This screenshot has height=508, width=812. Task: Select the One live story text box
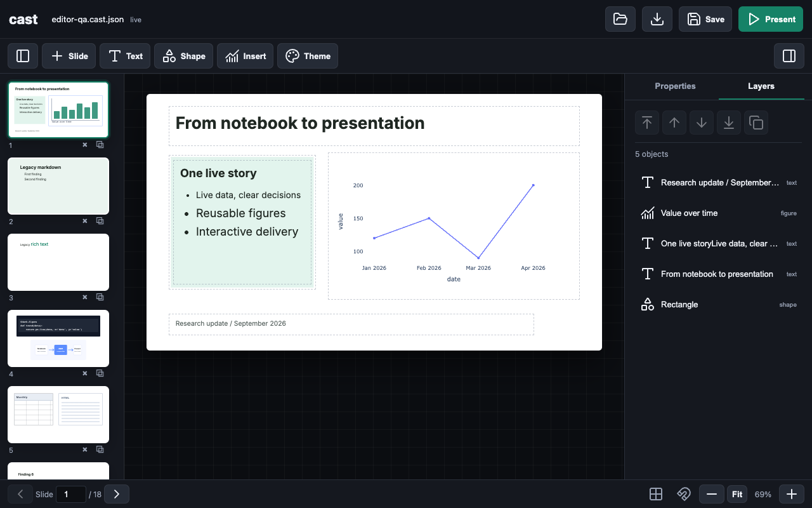point(242,222)
